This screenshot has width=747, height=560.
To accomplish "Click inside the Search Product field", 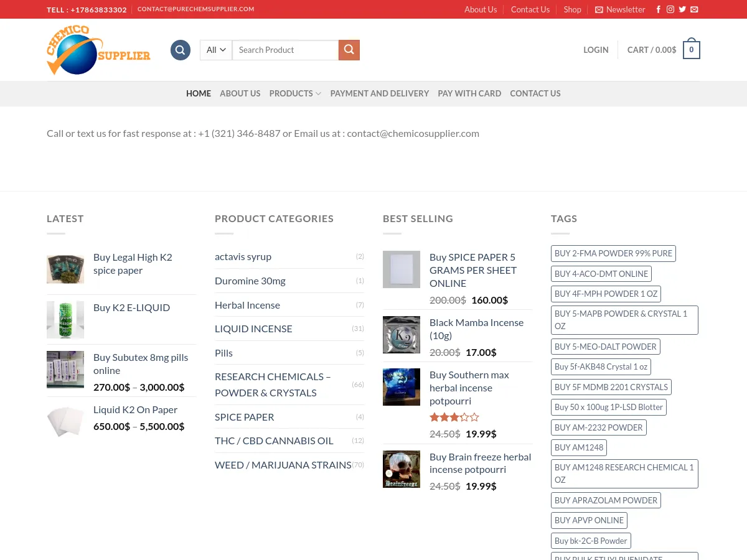I will [x=285, y=50].
